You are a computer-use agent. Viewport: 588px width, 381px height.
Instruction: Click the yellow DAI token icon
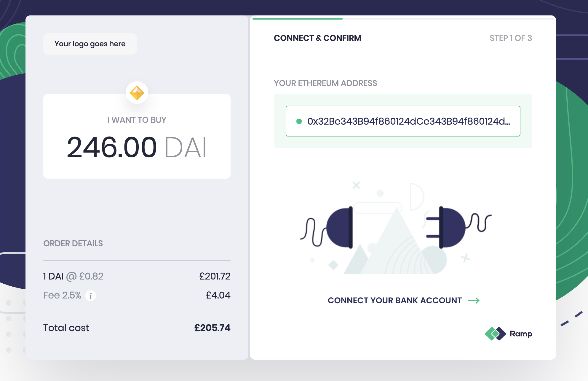coord(137,93)
